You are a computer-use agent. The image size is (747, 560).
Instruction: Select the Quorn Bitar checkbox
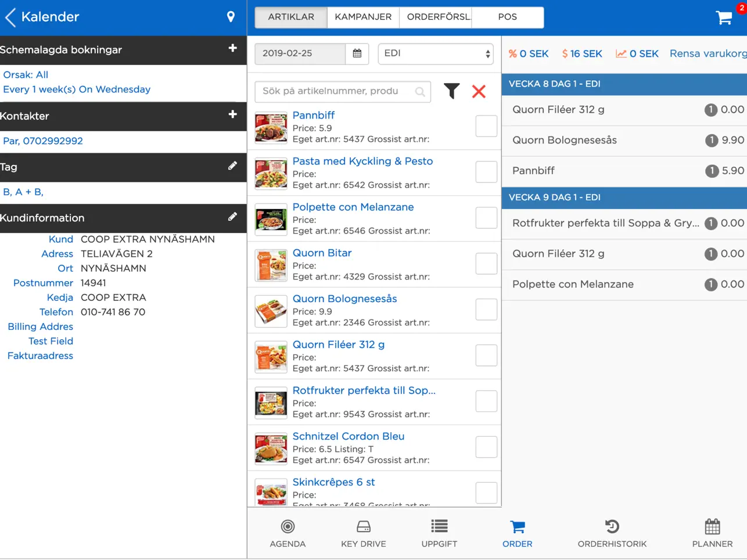click(486, 264)
